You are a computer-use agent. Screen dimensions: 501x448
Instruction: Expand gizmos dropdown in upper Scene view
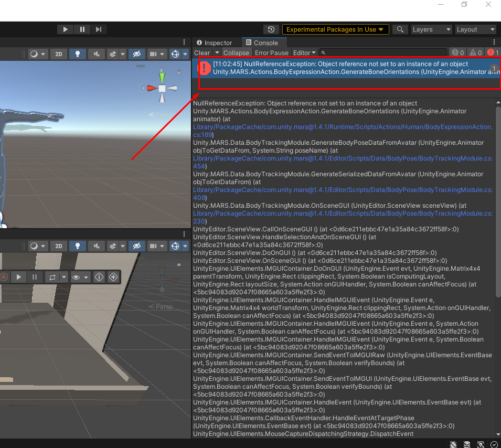click(185, 54)
